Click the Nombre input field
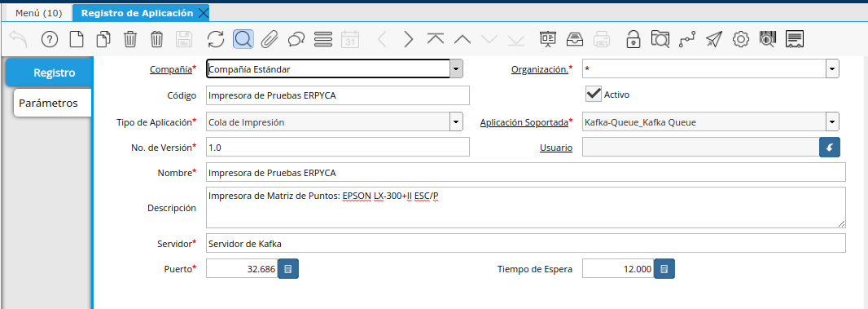Viewport: 868px width, 309px height. [526, 172]
